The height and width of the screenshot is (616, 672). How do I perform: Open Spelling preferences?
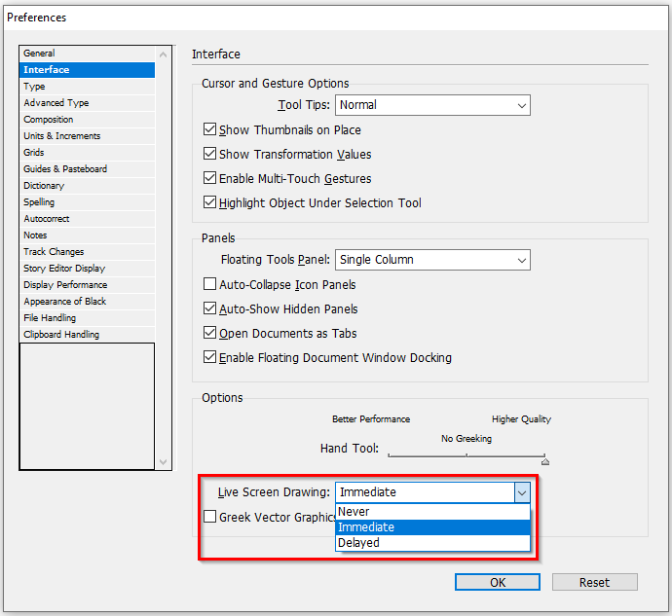point(87,202)
